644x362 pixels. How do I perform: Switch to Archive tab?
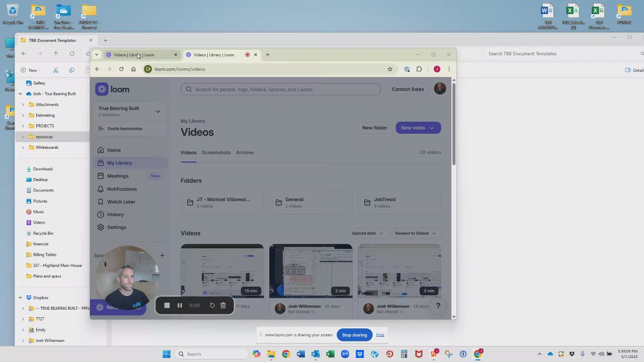[245, 153]
